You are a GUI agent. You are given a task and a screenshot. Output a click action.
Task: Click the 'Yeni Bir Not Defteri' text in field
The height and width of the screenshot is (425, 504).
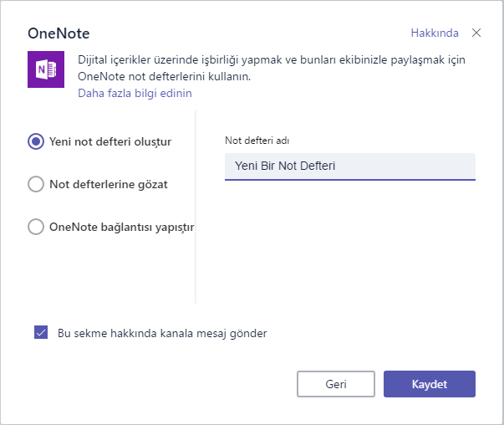click(x=285, y=166)
